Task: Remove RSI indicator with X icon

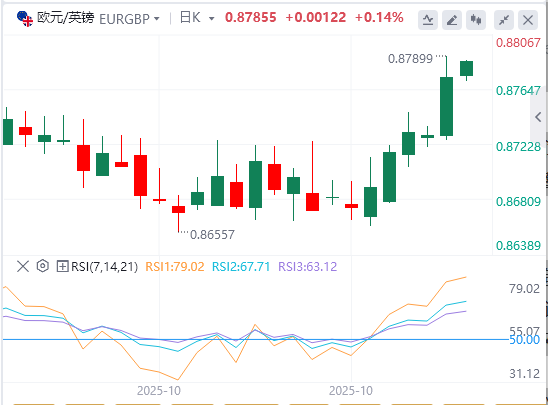Action: (x=23, y=267)
